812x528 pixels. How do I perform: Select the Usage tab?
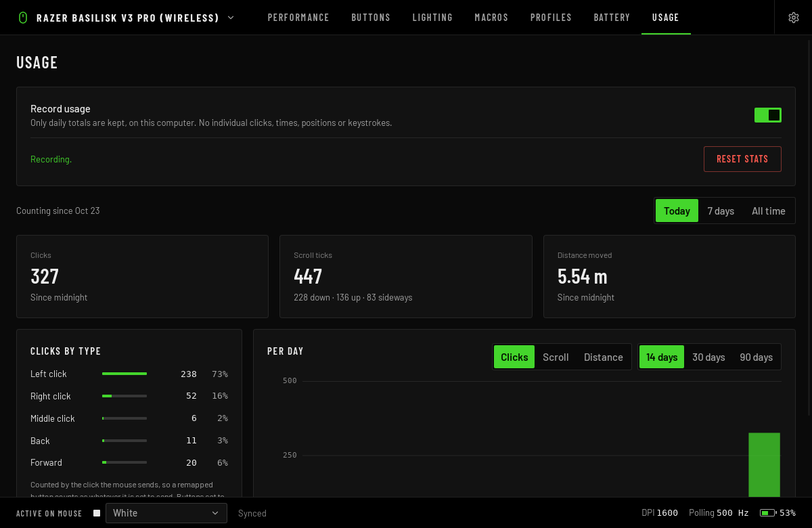point(666,18)
